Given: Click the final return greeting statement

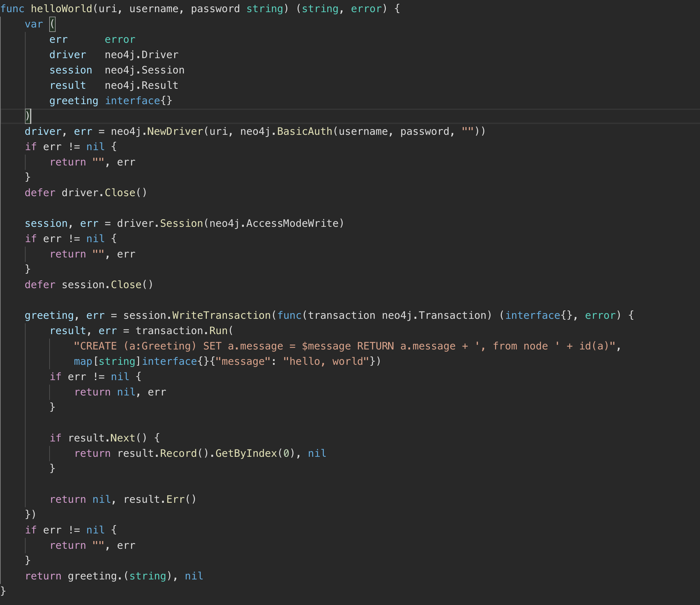Looking at the screenshot, I should (114, 576).
